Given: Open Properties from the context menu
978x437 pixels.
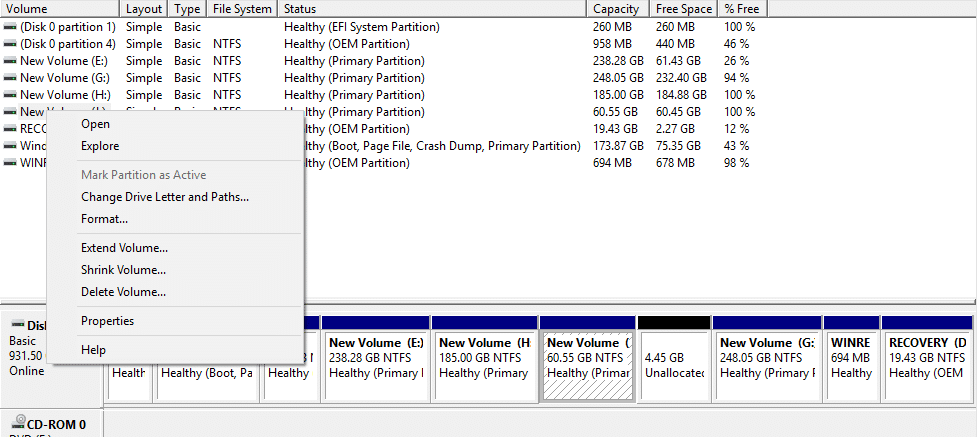Looking at the screenshot, I should coord(107,321).
